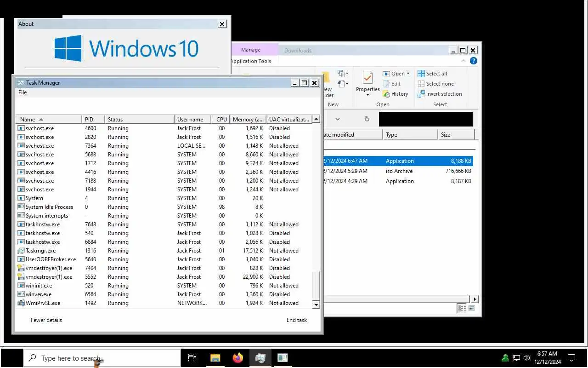
Task: Select vmdestroyer(1).exe with PID 5552
Action: 164,277
